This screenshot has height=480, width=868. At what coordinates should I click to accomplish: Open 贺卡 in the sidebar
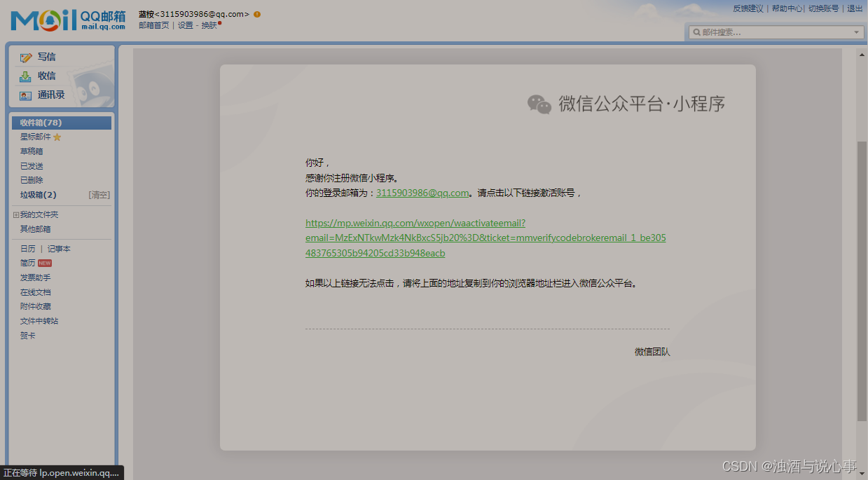(28, 335)
